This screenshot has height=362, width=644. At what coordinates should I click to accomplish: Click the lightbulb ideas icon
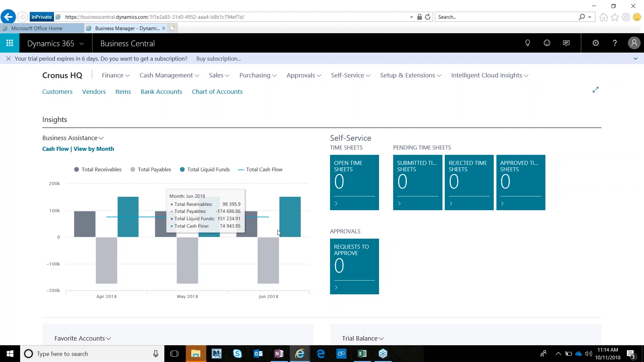(x=528, y=43)
